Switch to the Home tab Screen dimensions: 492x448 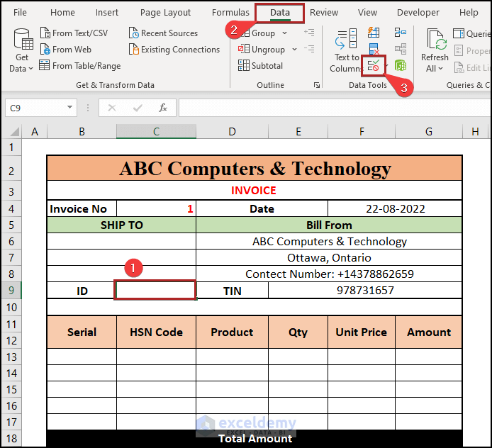[x=62, y=13]
